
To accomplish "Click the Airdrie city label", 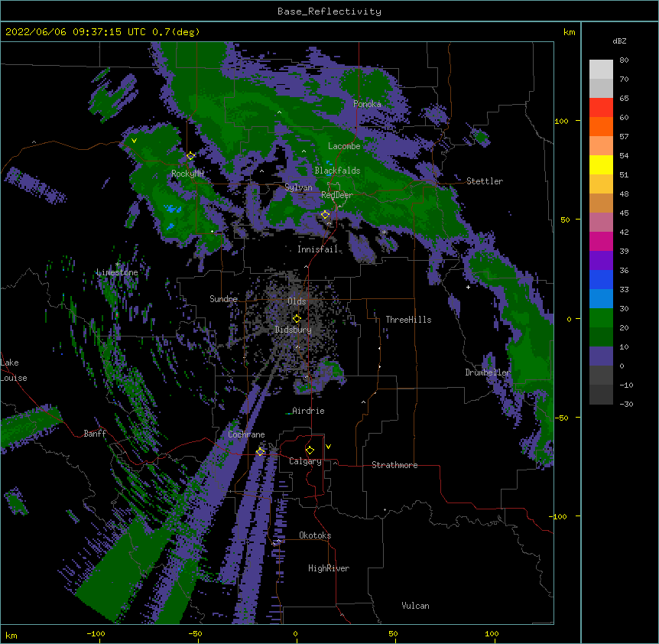I will 308,411.
